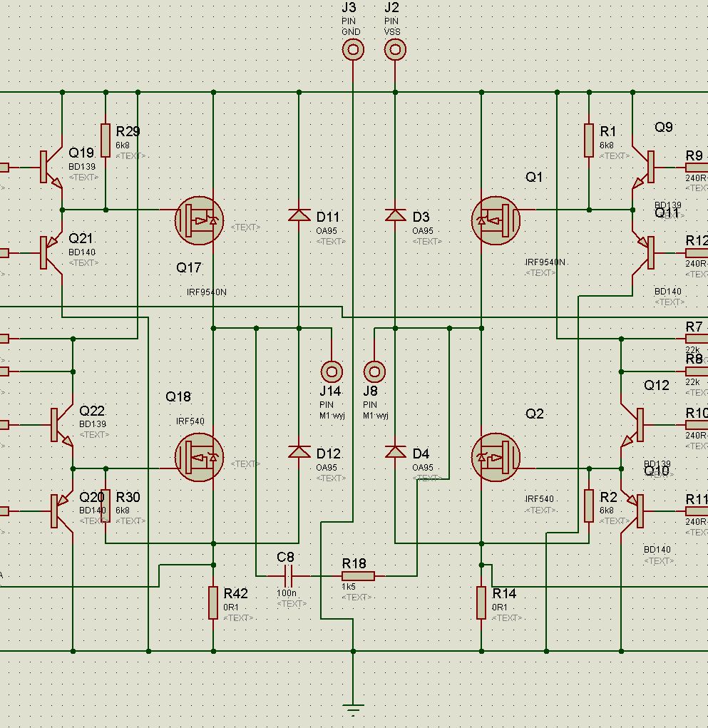
Task: Select the Q17 IRF9540N MOSFET symbol
Action: coord(199,220)
